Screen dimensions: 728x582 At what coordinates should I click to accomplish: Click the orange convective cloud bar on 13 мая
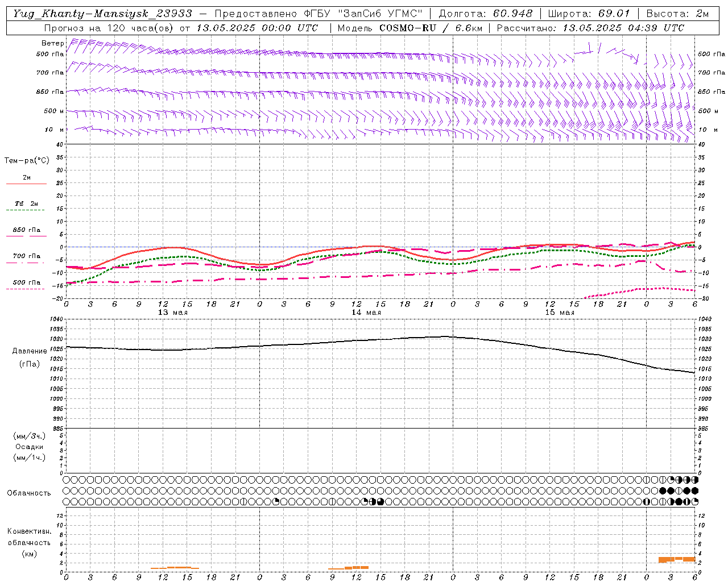[175, 567]
